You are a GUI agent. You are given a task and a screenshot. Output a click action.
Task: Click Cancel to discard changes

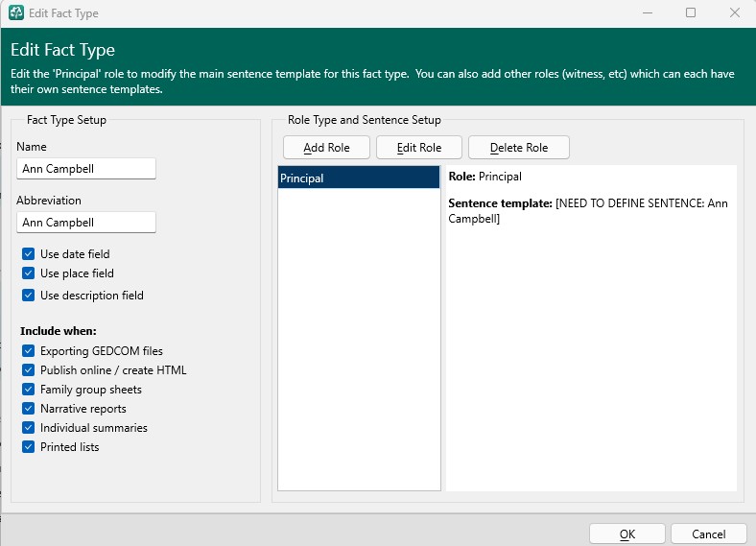point(708,534)
